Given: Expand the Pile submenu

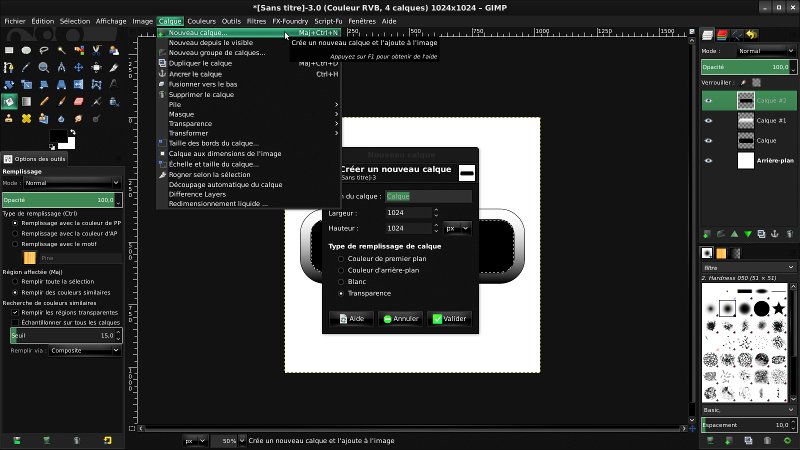Looking at the screenshot, I should tap(248, 104).
